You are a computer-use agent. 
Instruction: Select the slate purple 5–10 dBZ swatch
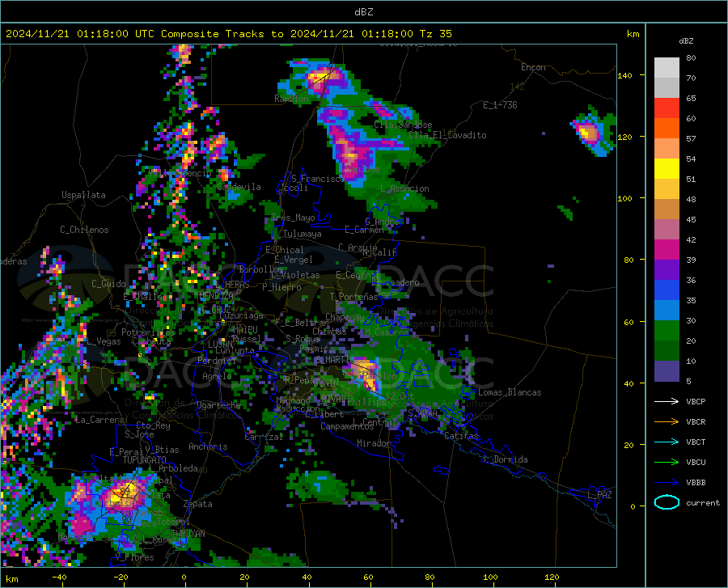tap(667, 371)
